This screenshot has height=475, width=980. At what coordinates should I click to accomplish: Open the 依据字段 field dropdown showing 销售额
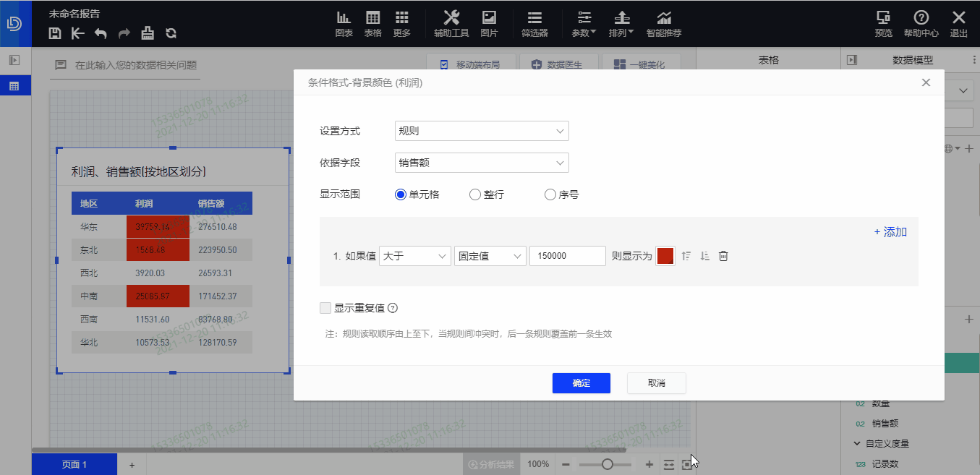(x=481, y=163)
